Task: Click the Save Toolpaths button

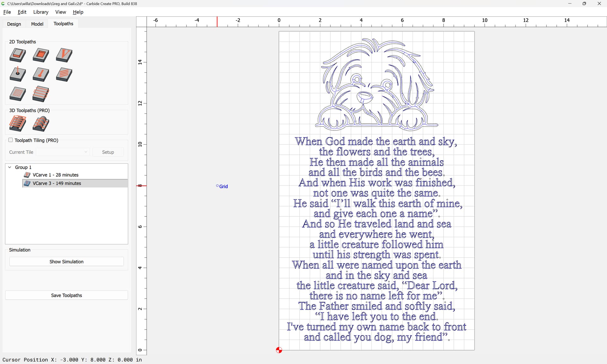Action: (x=66, y=295)
